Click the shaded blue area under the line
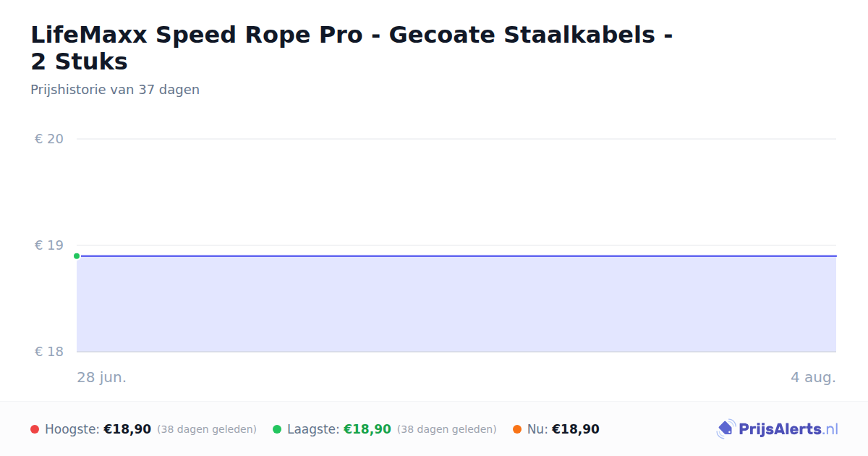The height and width of the screenshot is (456, 868). 456,304
